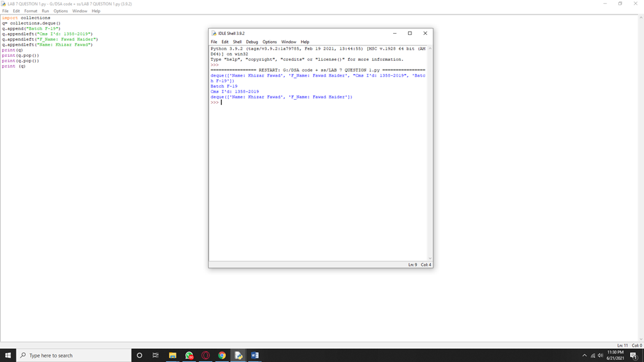Image resolution: width=644 pixels, height=362 pixels.
Task: Click the appendleft "Name: Khizar Fawad" line
Action: (48, 45)
